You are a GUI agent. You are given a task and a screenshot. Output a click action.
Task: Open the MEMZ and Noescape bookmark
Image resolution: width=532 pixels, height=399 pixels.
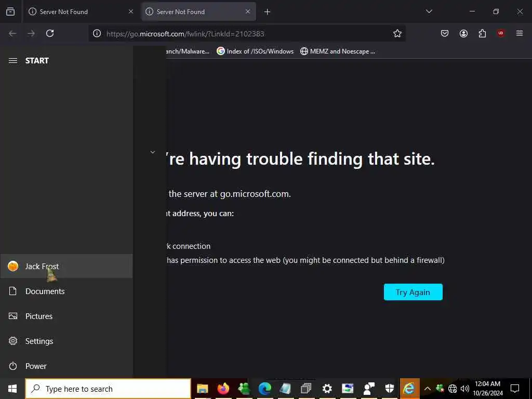point(338,51)
